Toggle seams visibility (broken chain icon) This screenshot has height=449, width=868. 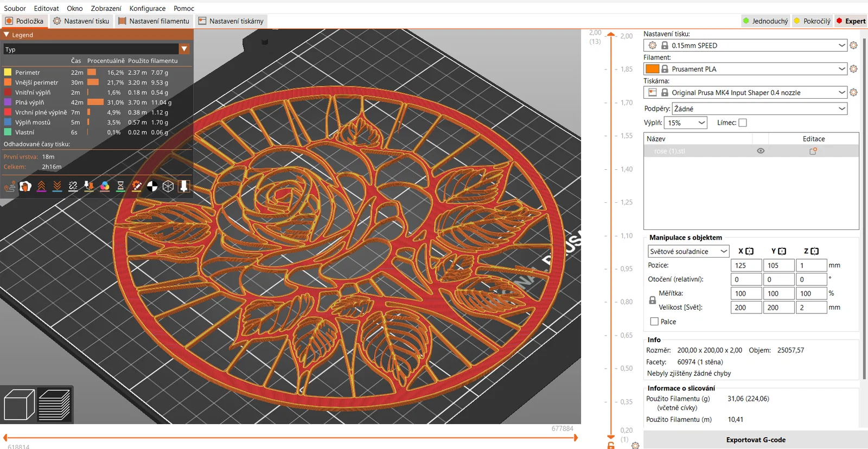point(73,187)
